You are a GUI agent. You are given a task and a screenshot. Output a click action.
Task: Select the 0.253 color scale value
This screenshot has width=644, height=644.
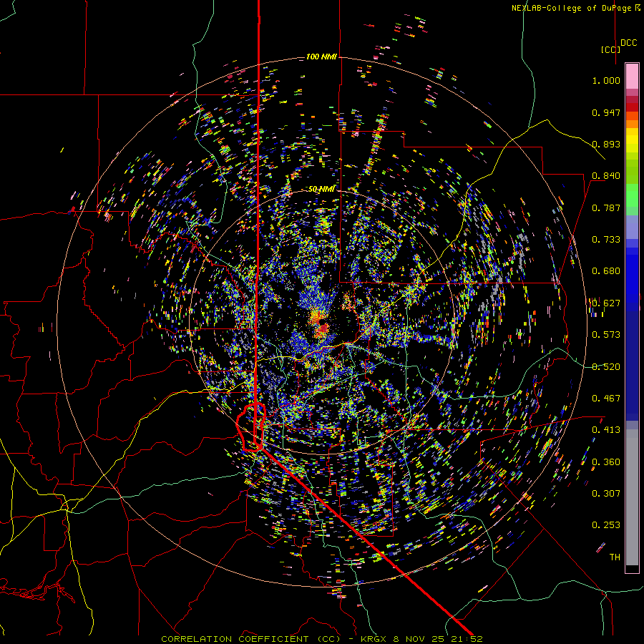tap(606, 525)
